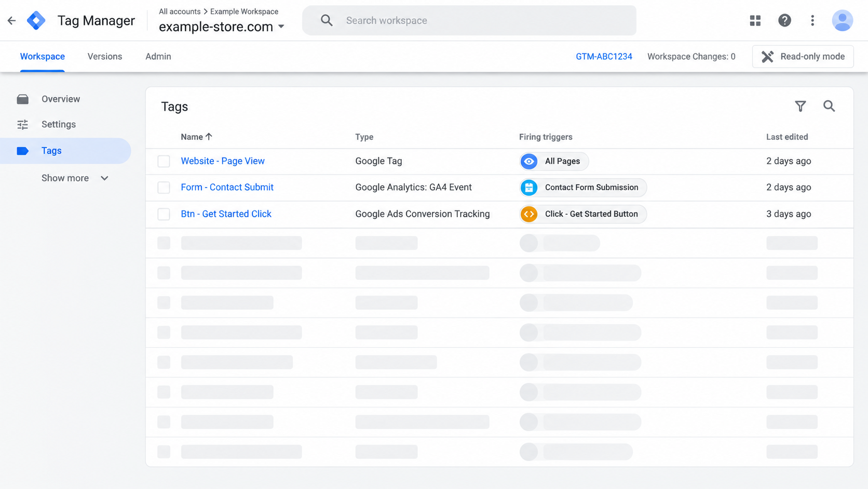This screenshot has height=489, width=868.
Task: Click the GTM-ABC1234 container ID link
Action: [604, 57]
